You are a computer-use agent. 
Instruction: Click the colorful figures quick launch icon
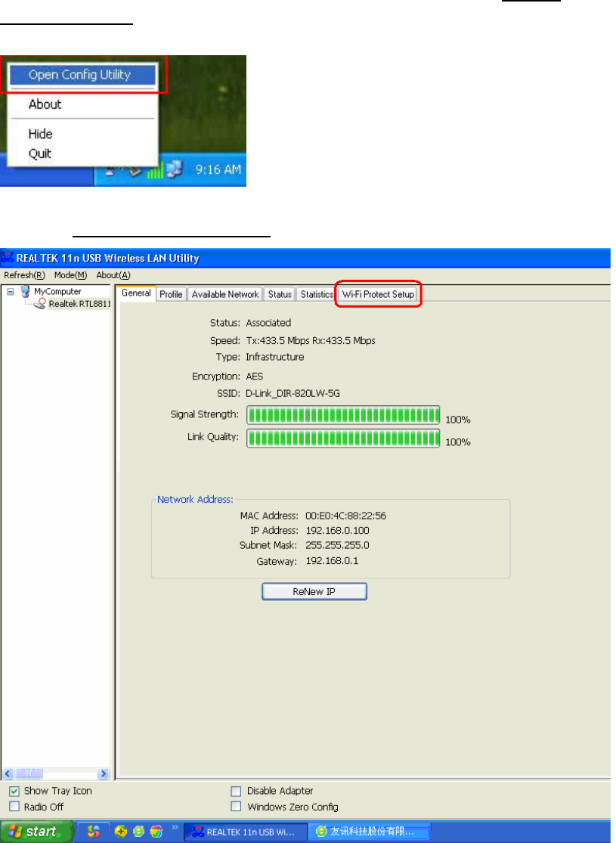tap(94, 831)
